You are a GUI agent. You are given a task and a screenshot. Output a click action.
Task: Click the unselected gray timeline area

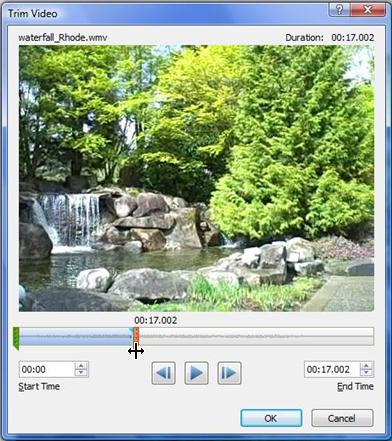point(256,336)
